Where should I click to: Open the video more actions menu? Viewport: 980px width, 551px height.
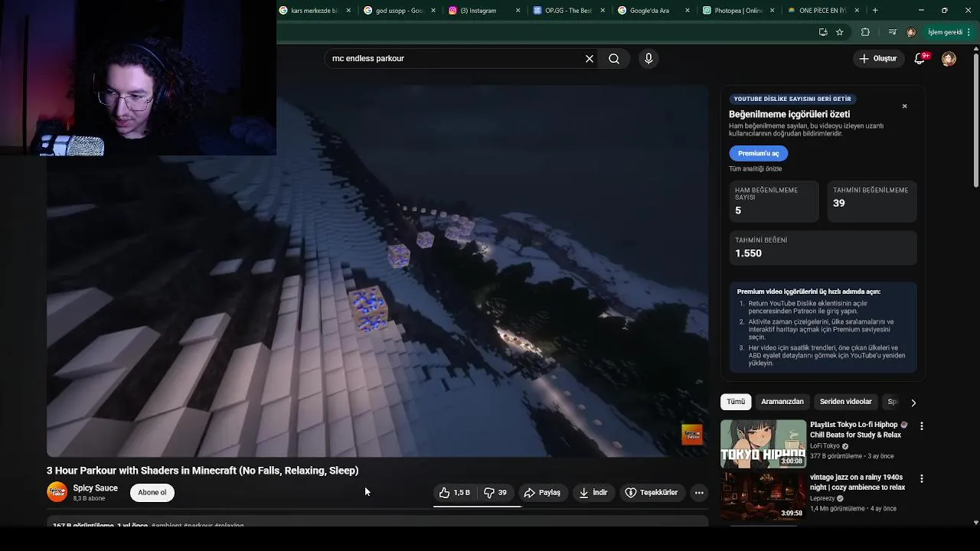pyautogui.click(x=699, y=493)
